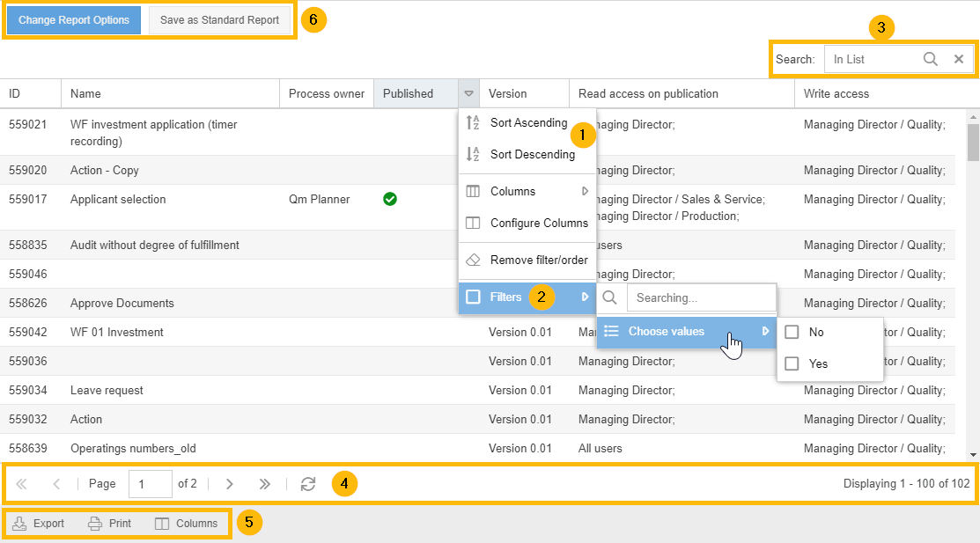Check the 'No' filter value
Viewport: 980px width, 543px height.
pos(792,333)
